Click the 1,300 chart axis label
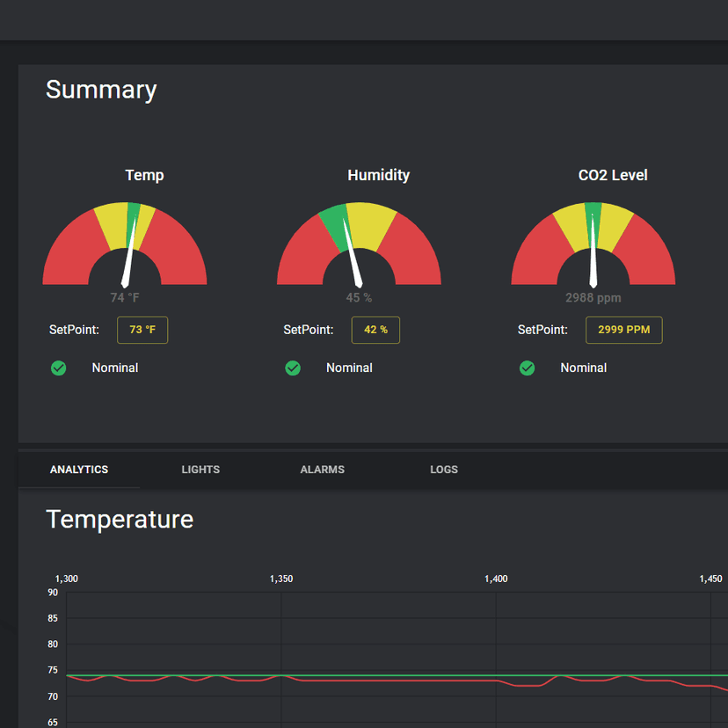728x728 pixels. pyautogui.click(x=67, y=579)
